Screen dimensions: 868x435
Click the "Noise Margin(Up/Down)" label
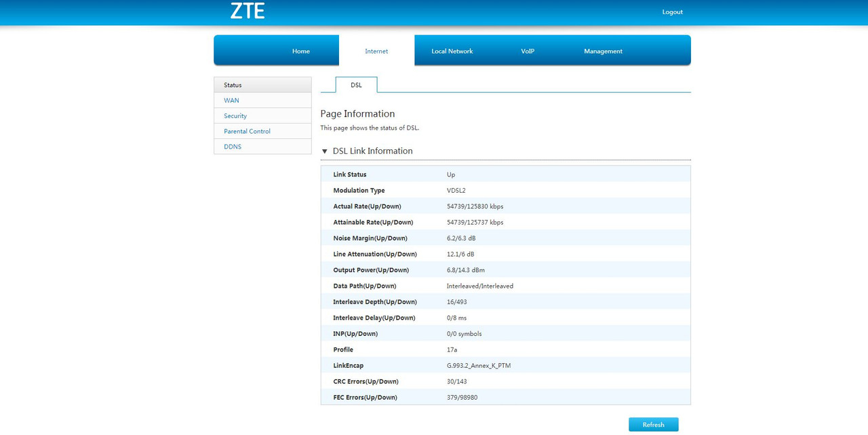[370, 238]
